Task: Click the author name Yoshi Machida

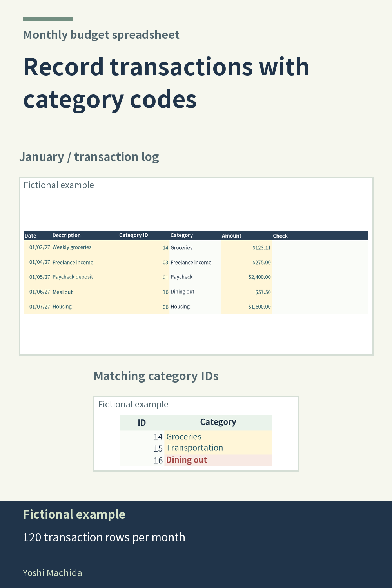Action: (53, 573)
